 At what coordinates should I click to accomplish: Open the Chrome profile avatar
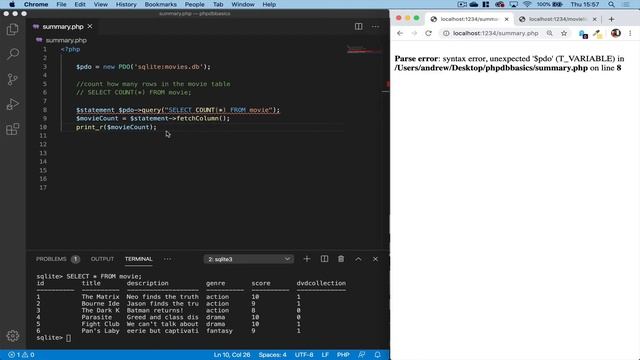[x=616, y=33]
